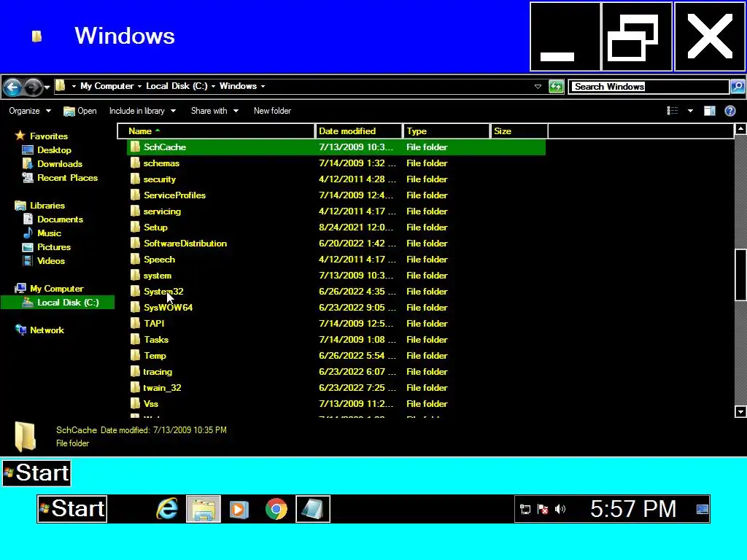Open recent pages dropdown beside Forward arrow
The height and width of the screenshot is (560, 747).
pyautogui.click(x=47, y=87)
